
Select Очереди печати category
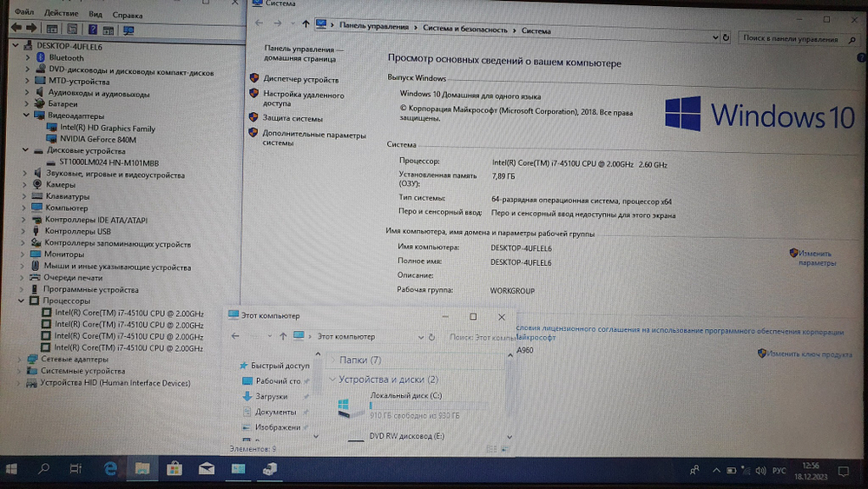coord(73,277)
